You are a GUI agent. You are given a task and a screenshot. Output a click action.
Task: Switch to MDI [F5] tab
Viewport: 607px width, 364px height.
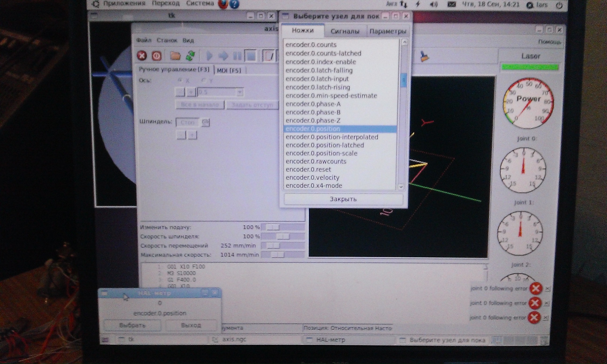tap(229, 71)
